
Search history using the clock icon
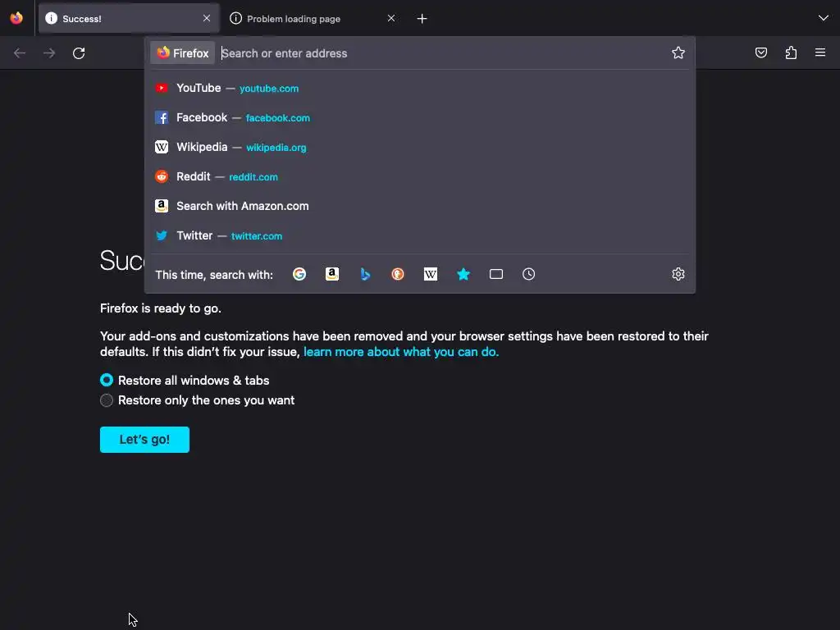coord(529,274)
